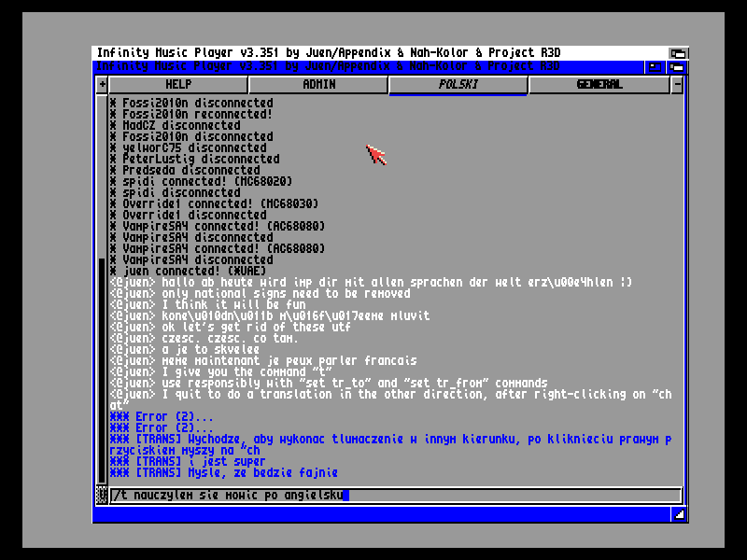Click the chat scrollbar thumb
The width and height of the screenshot is (747, 560).
pos(102,371)
